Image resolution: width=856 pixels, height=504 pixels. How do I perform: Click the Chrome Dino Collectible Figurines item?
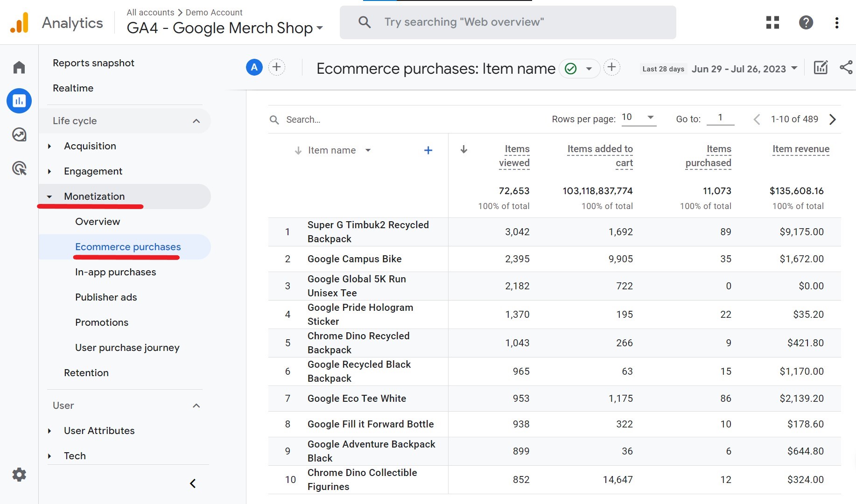(x=362, y=480)
